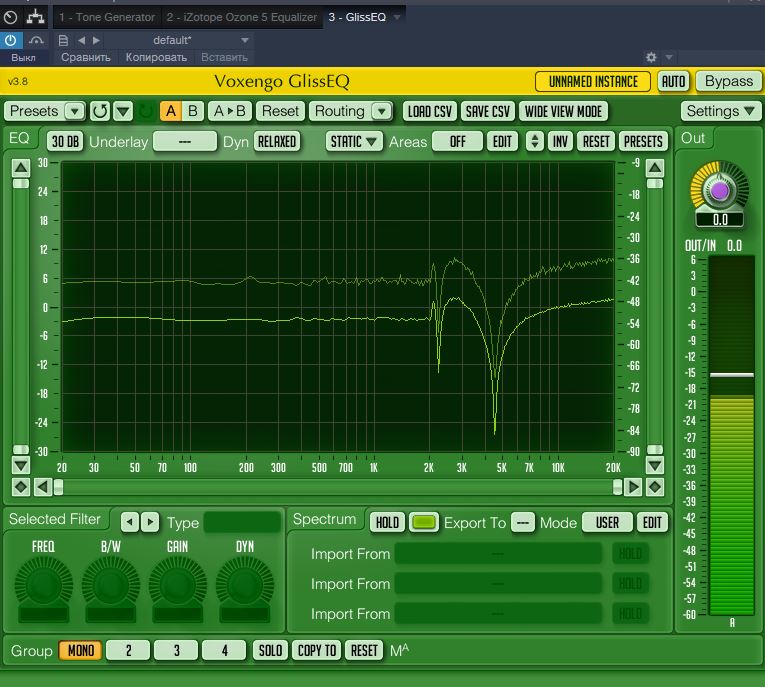The image size is (765, 687).
Task: Open the STATIC mode dropdown
Action: [354, 141]
